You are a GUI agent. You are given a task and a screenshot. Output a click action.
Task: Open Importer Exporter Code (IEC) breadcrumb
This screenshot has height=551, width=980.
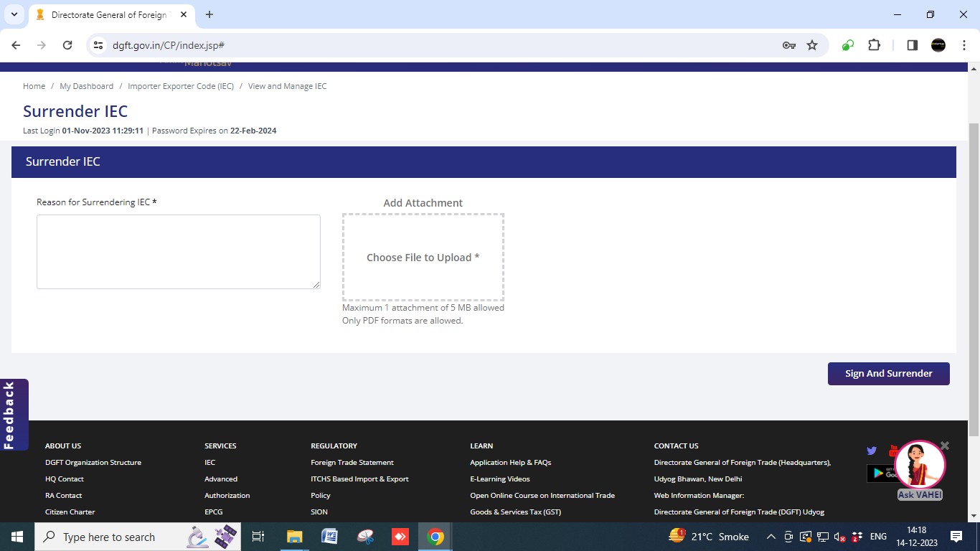coord(181,86)
